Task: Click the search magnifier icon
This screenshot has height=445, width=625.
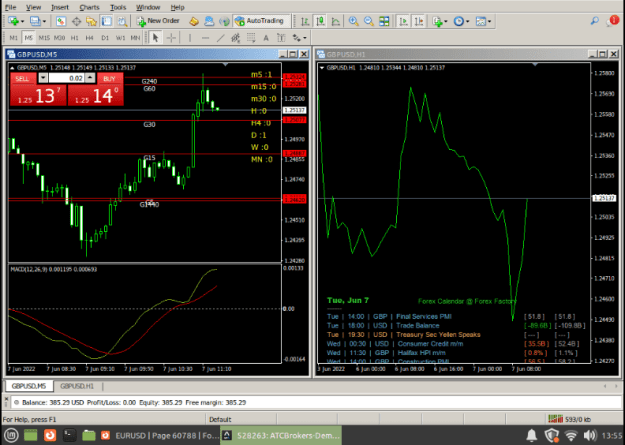Action: coord(594,21)
